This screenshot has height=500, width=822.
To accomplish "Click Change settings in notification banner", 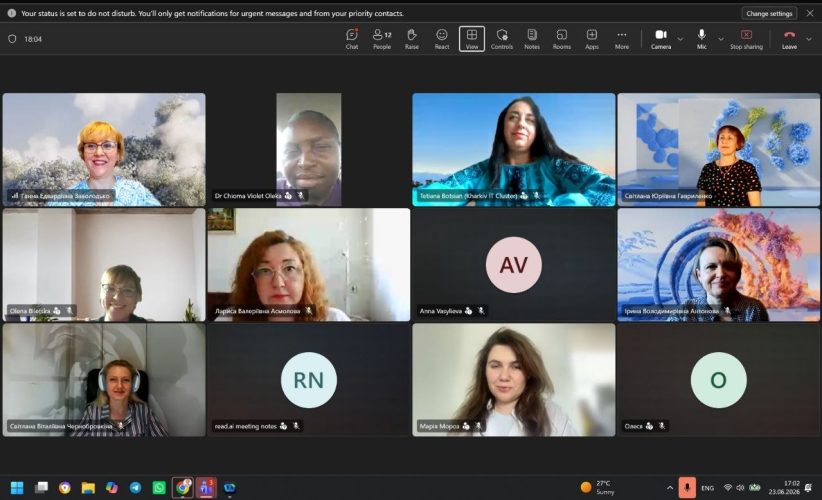I will pyautogui.click(x=769, y=13).
